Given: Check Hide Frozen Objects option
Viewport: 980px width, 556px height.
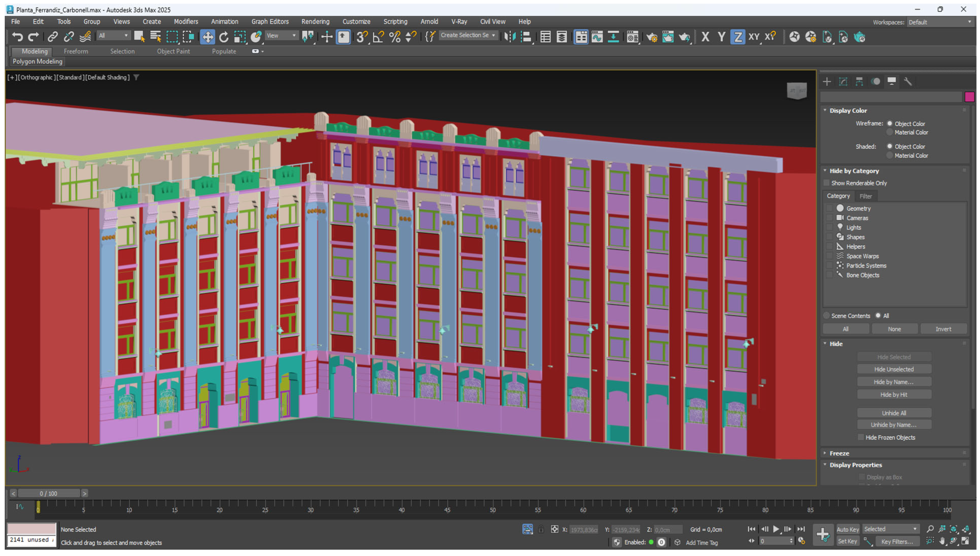Looking at the screenshot, I should [x=861, y=437].
